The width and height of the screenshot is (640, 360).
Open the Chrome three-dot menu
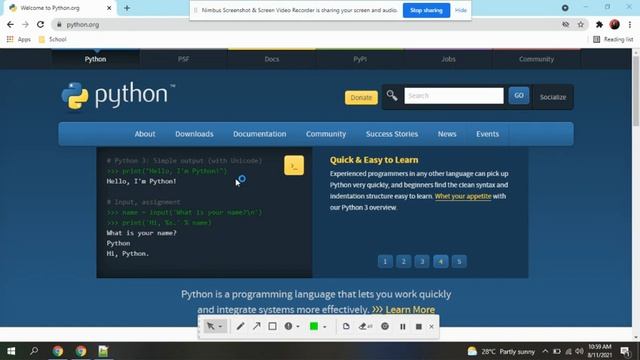pos(630,24)
